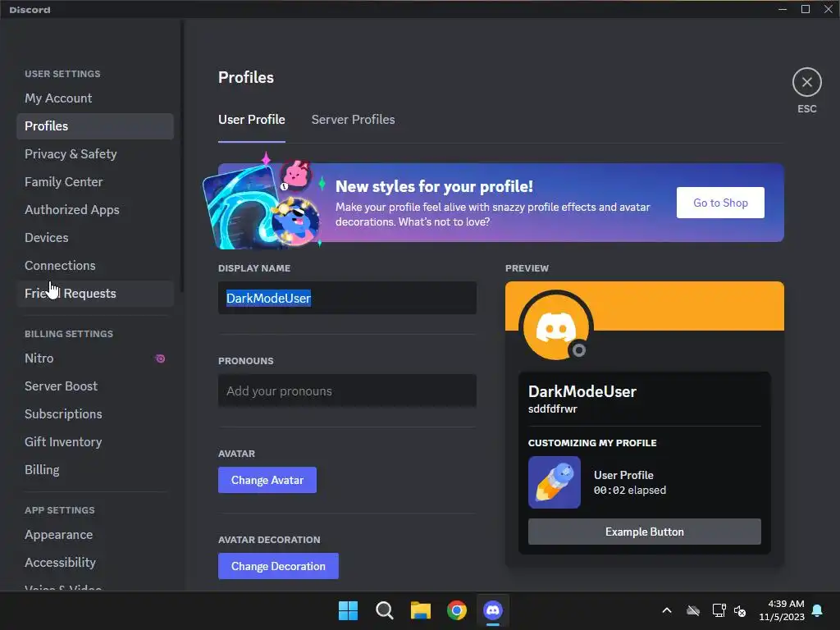Open notifications bell in taskbar
The image size is (840, 630).
(817, 610)
